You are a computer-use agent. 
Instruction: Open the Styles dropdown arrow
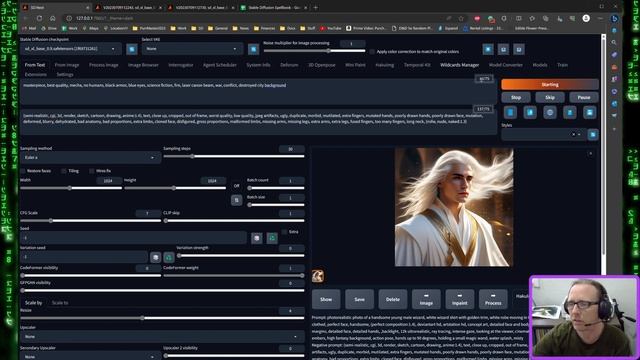(579, 134)
